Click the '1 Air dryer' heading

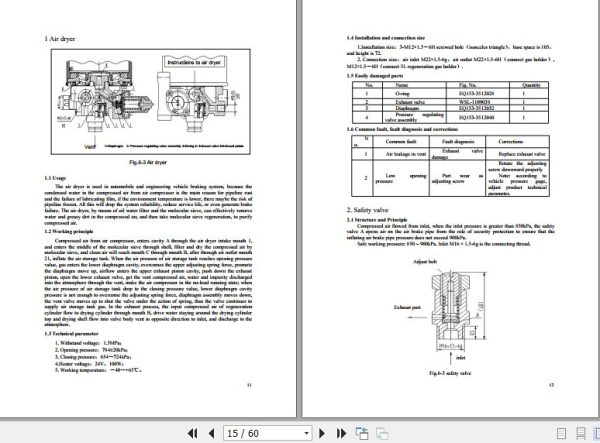pyautogui.click(x=60, y=39)
